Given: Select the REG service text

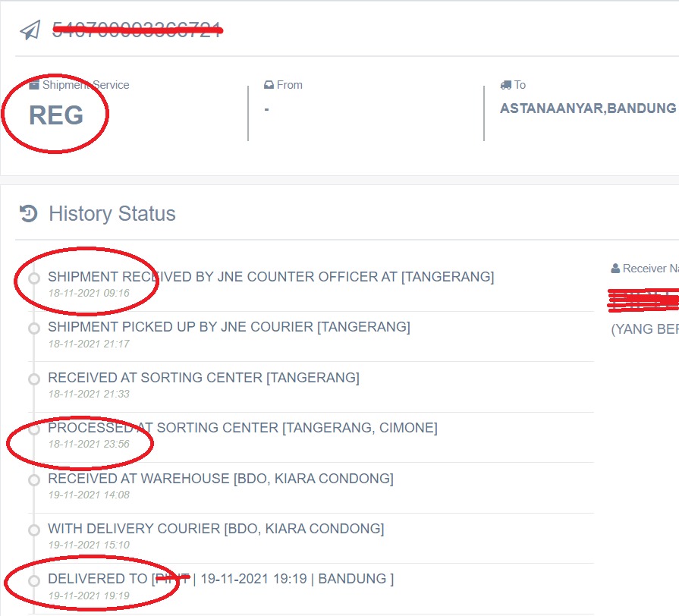Looking at the screenshot, I should [x=56, y=115].
